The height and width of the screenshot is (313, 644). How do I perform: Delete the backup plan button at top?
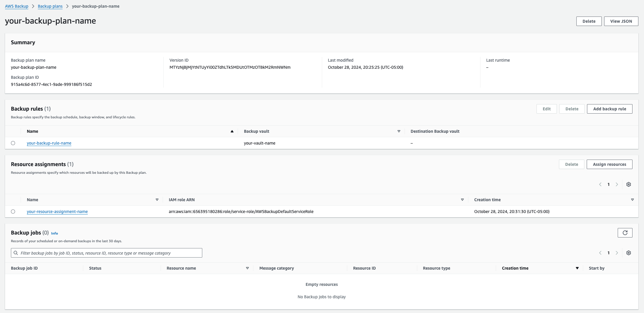[589, 21]
